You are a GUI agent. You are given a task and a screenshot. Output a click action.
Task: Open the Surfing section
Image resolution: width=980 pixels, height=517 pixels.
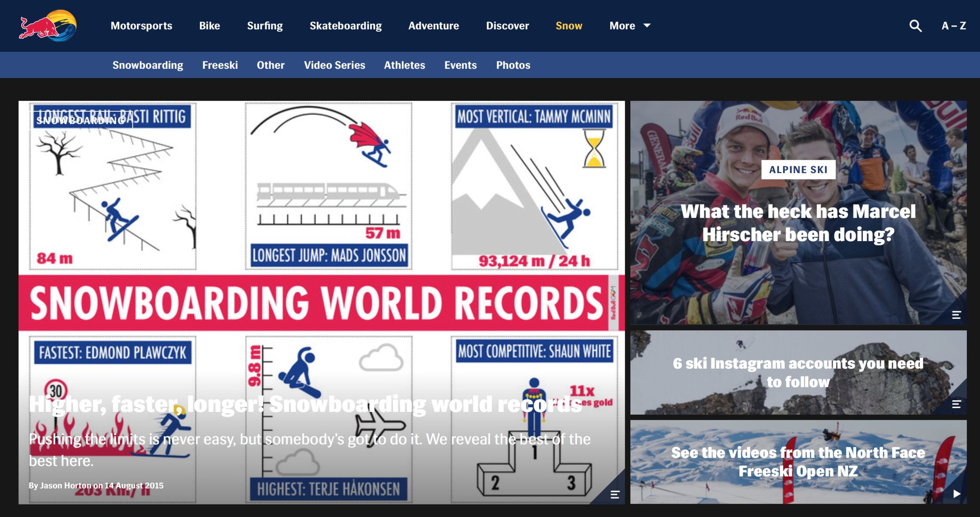click(265, 26)
